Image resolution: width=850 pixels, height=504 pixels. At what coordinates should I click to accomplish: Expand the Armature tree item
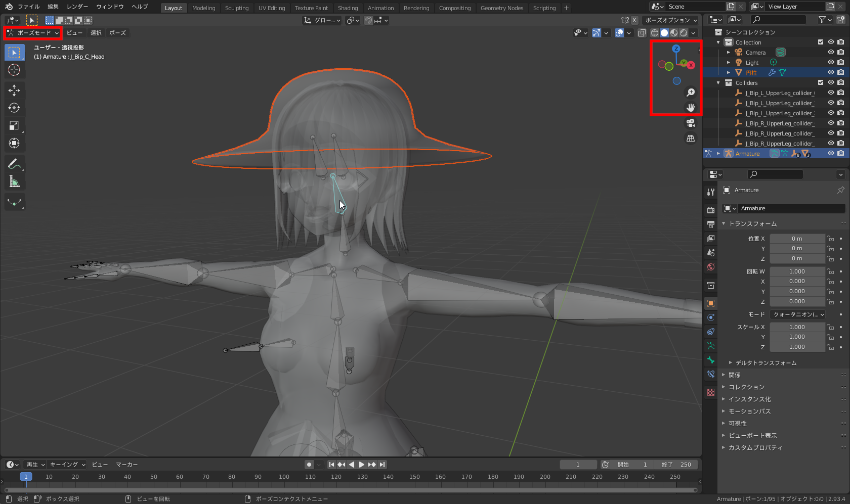point(718,153)
